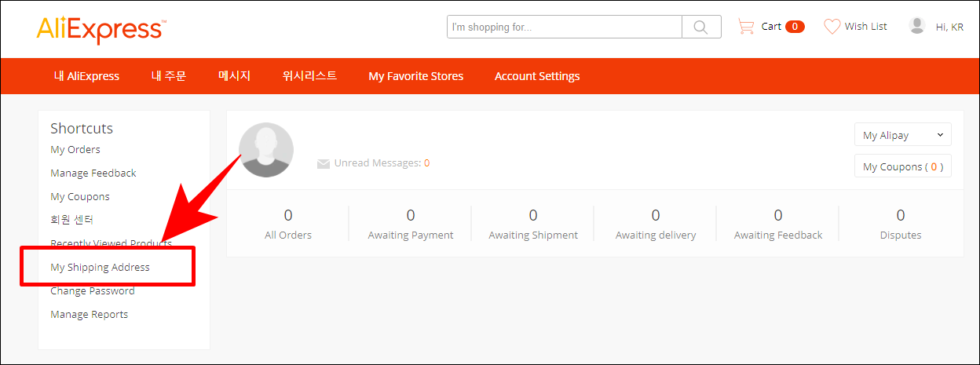Open the shopping cart icon
Screen dimensions: 980x365
click(x=745, y=27)
